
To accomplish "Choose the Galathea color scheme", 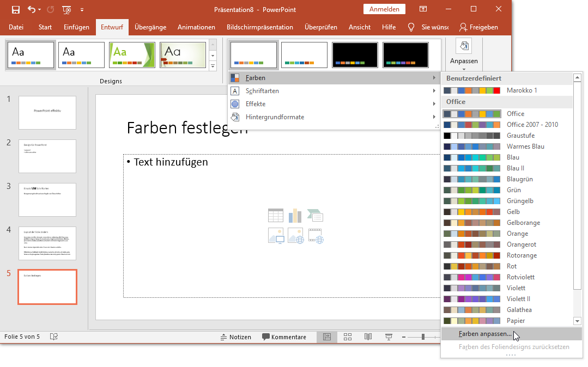I will point(507,309).
